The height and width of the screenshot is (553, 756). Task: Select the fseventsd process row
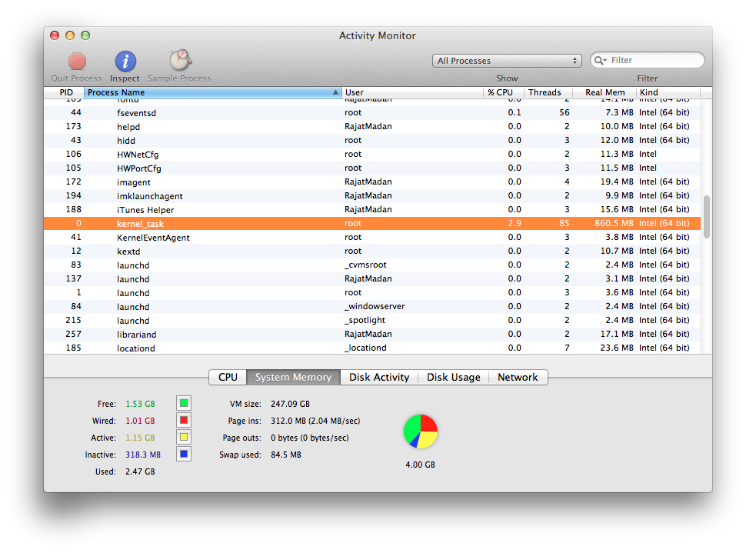372,112
